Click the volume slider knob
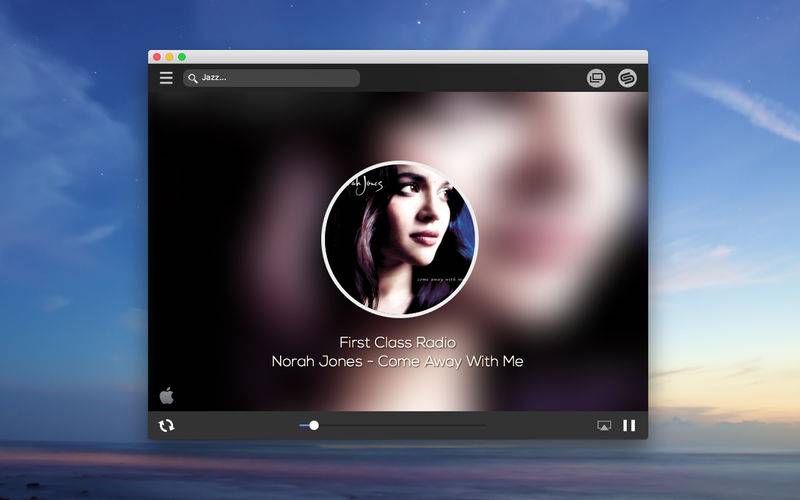 click(x=314, y=425)
